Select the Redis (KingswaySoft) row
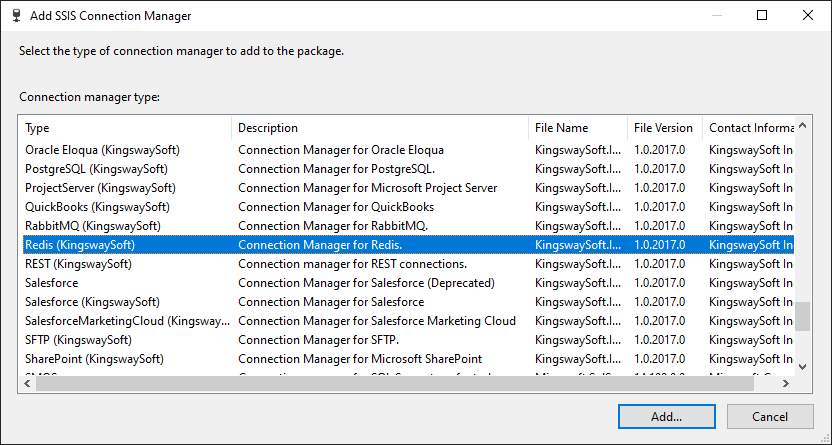The height and width of the screenshot is (445, 832). [409, 245]
